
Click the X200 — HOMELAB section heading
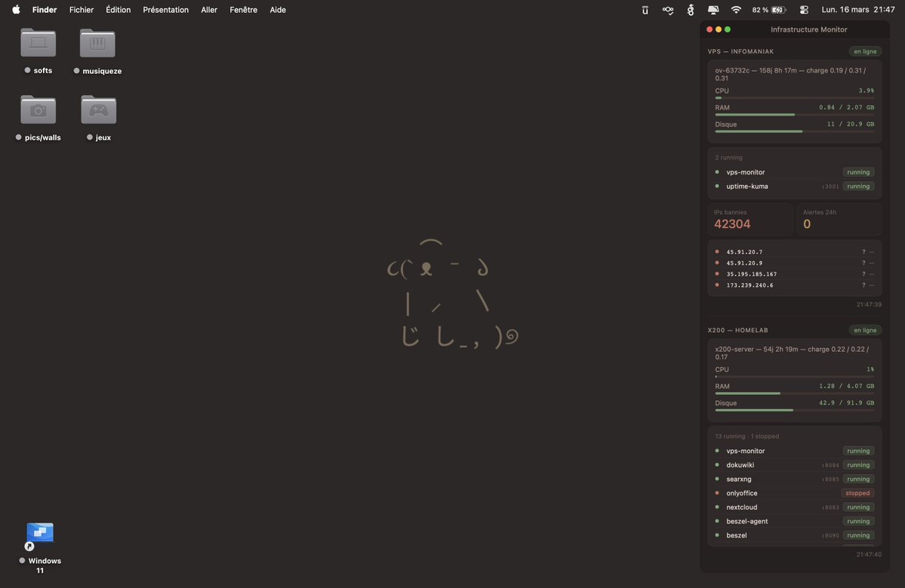click(x=737, y=330)
